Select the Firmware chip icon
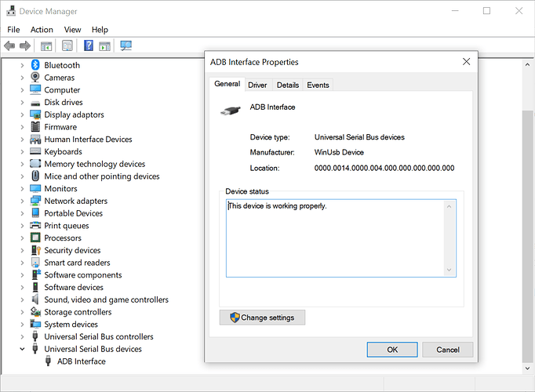The image size is (535, 392). click(x=35, y=127)
